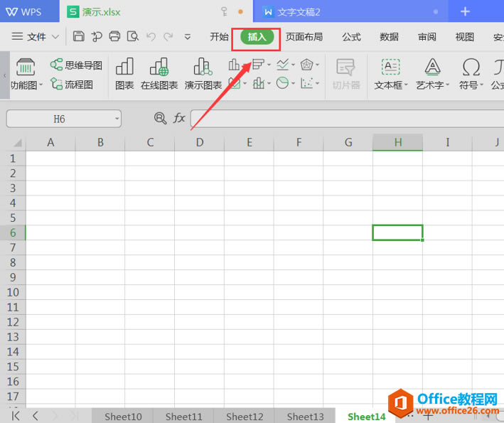Viewport: 504px width, 423px height.
Task: Select all cells with the corner triangle
Action: 17,142
